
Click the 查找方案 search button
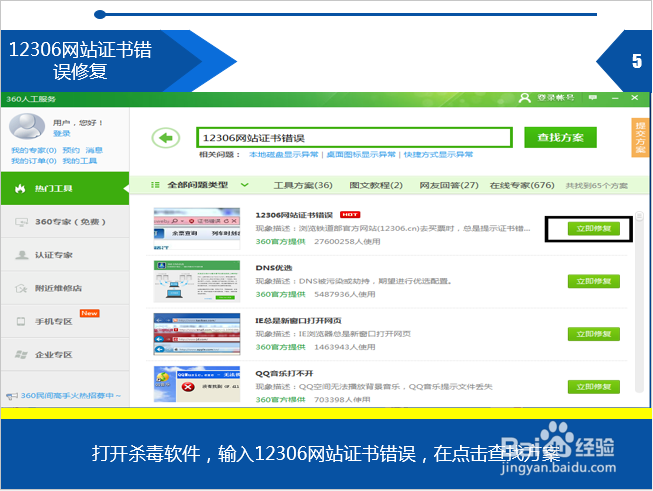click(x=561, y=137)
